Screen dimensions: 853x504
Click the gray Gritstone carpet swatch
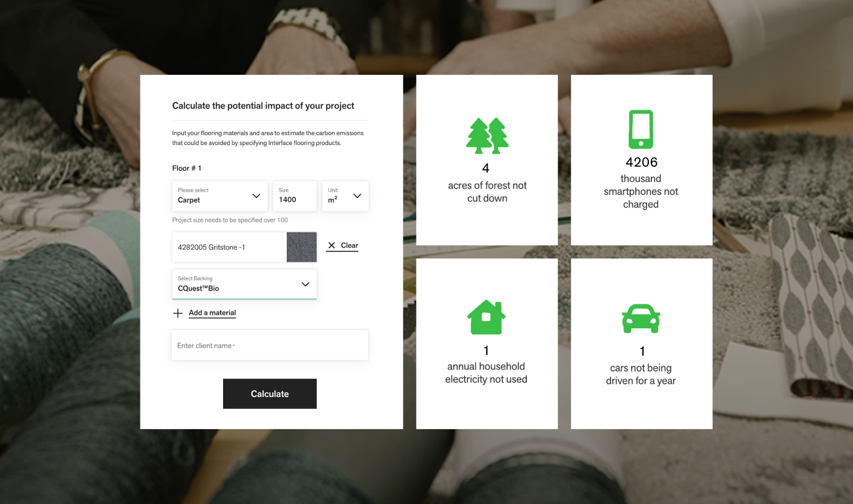[x=302, y=247]
